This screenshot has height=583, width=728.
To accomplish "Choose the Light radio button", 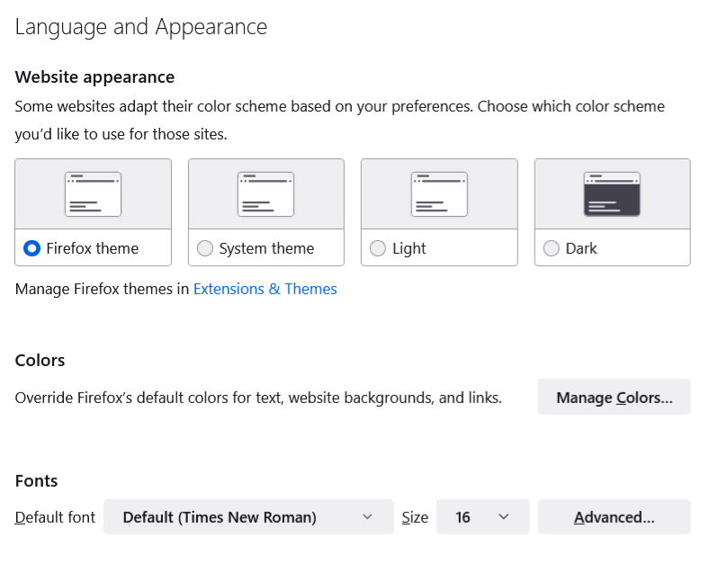I will (378, 248).
